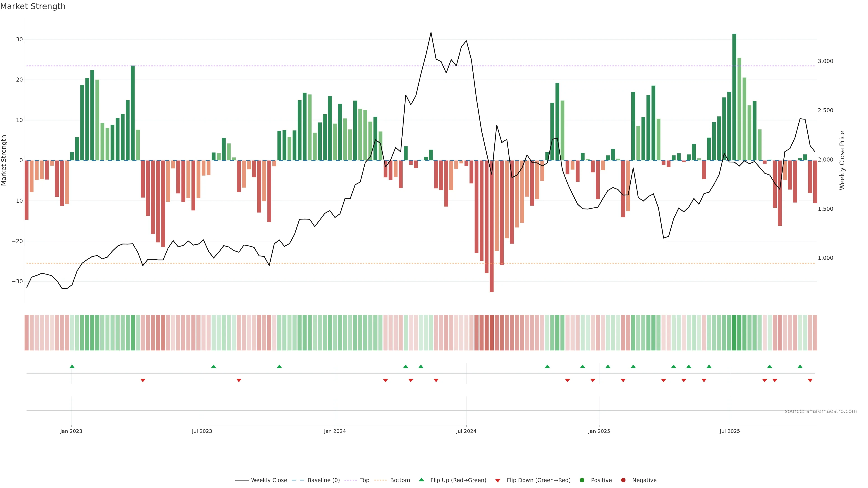Click the last green flip-up triangle marker
Image resolution: width=868 pixels, height=488 pixels.
pos(800,366)
